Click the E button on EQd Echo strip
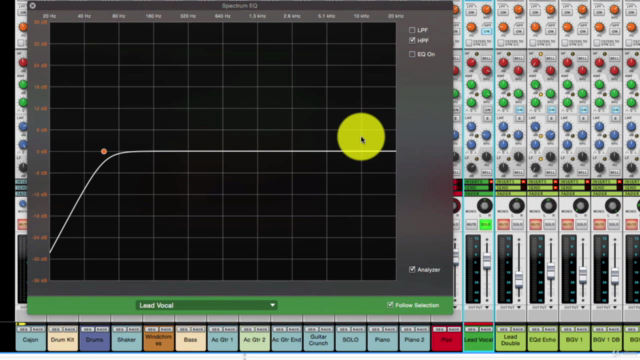This screenshot has height=360, width=640. click(x=551, y=118)
